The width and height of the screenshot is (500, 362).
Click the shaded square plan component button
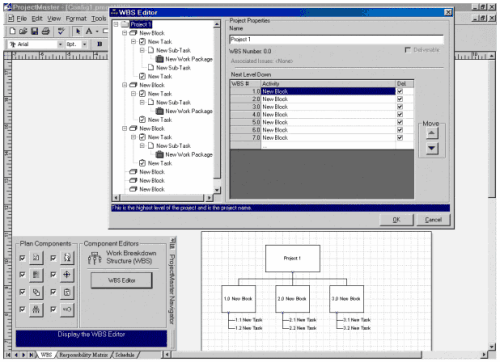[x=36, y=275]
